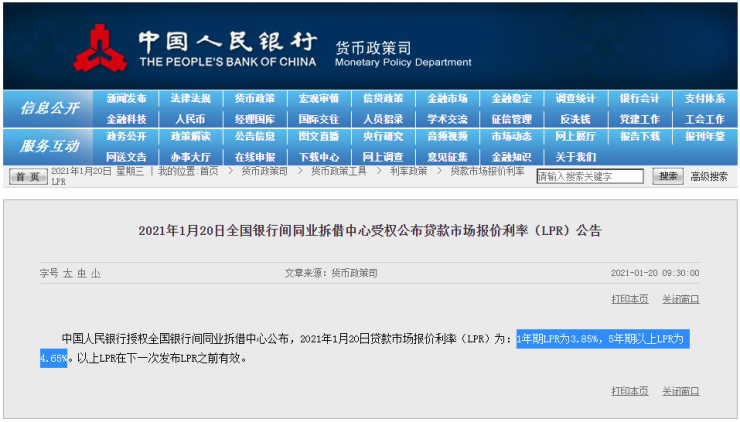Open the 人民币 navigation item
This screenshot has width=740, height=422.
click(190, 119)
